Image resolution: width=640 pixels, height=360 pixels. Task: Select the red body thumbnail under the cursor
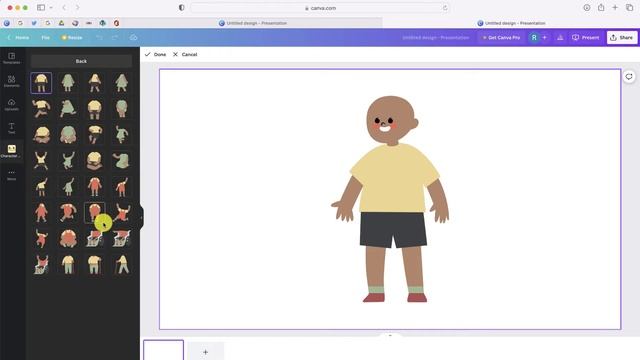95,212
